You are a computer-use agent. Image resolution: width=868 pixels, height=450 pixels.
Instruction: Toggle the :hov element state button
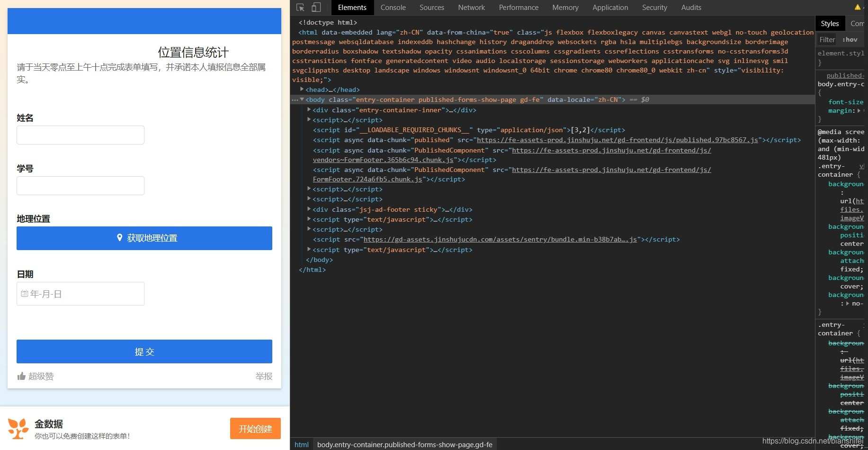(850, 40)
